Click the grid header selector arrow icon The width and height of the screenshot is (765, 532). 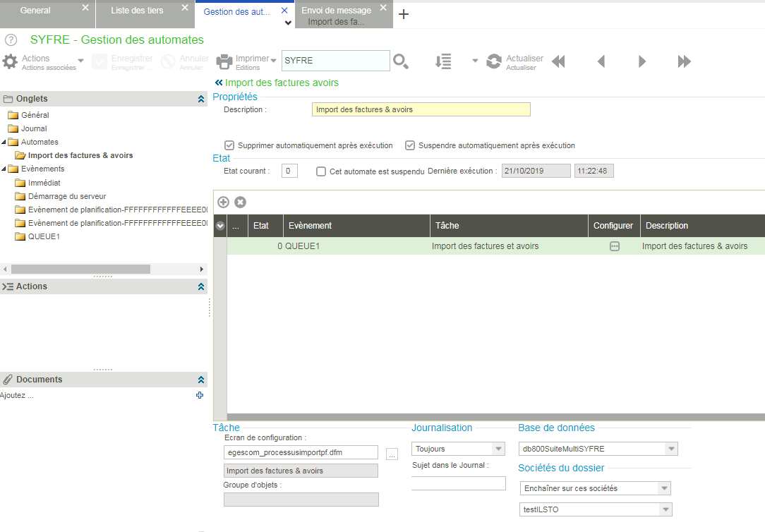pos(220,226)
